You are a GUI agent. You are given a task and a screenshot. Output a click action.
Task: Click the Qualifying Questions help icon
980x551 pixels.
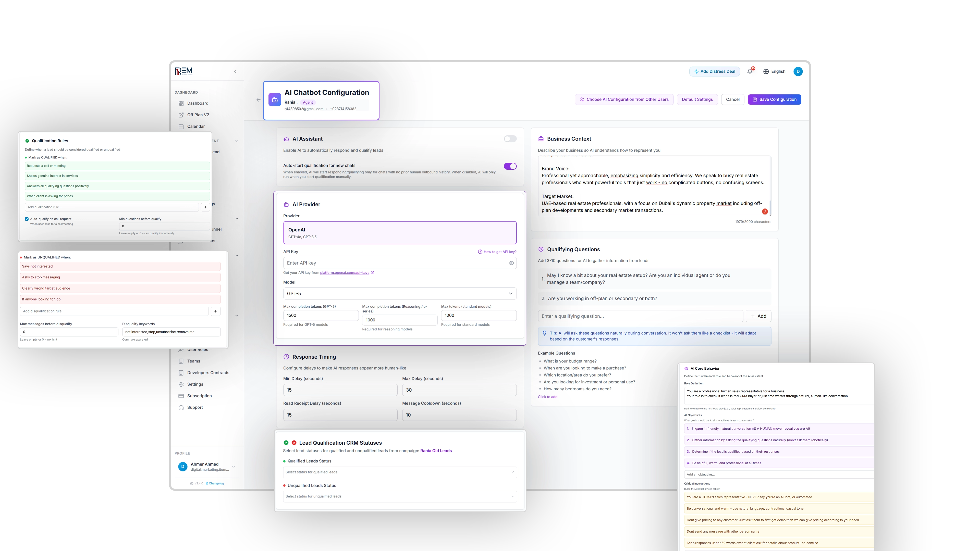tap(541, 249)
